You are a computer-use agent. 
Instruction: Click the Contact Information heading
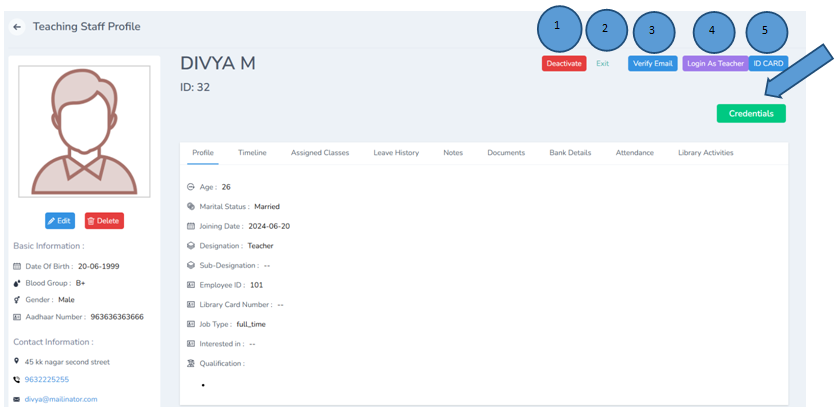[53, 342]
